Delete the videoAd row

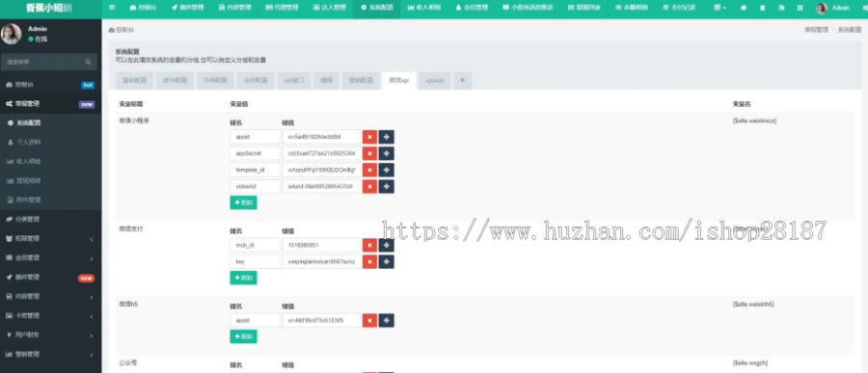pos(369,187)
